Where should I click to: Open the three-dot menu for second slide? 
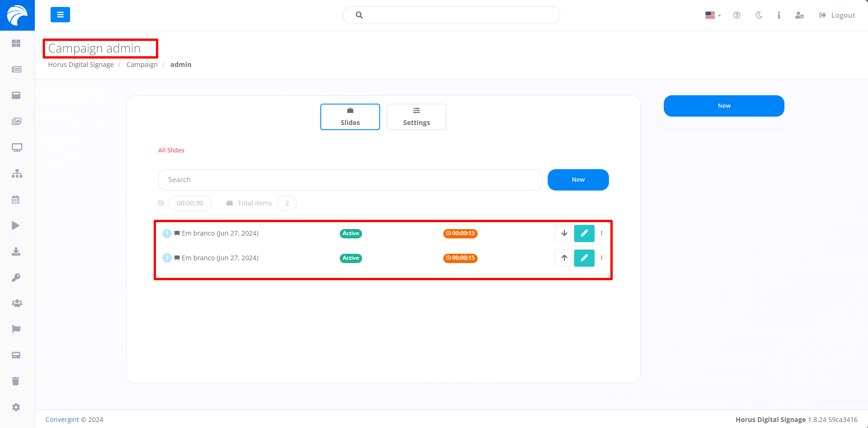[x=602, y=258]
